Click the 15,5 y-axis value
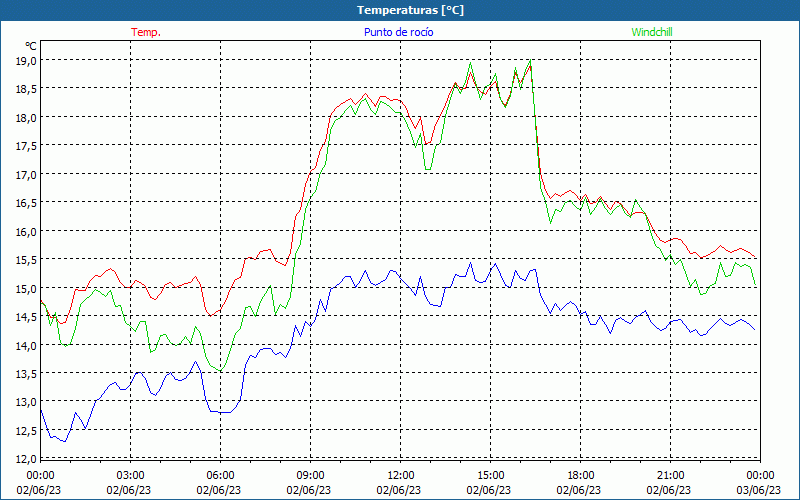This screenshot has width=800, height=500. [27, 260]
